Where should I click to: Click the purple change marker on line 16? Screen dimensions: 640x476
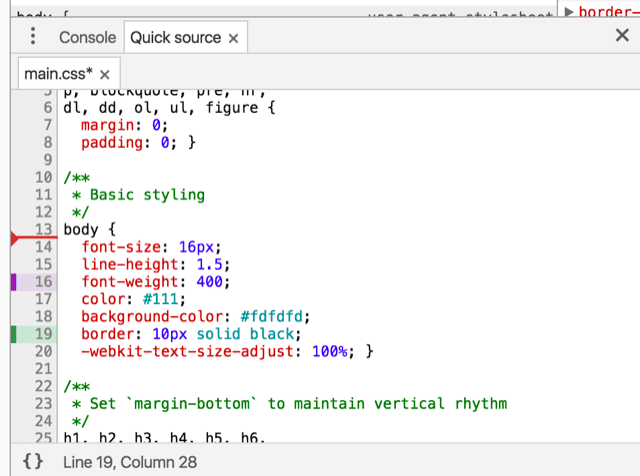14,282
